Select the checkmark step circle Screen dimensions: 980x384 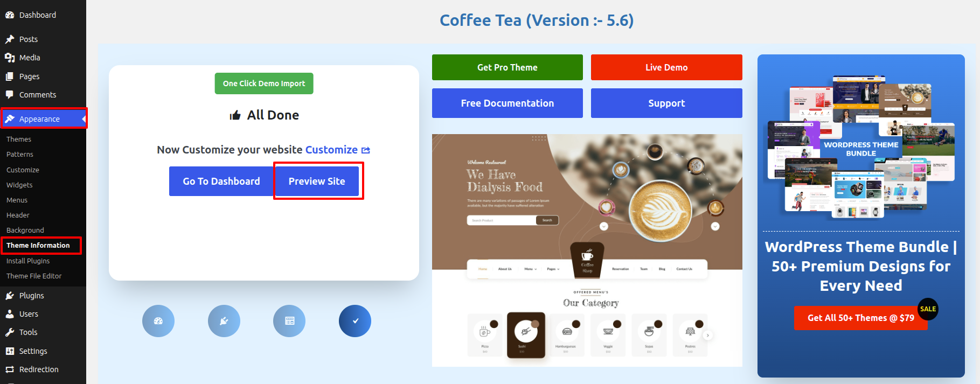pyautogui.click(x=355, y=321)
